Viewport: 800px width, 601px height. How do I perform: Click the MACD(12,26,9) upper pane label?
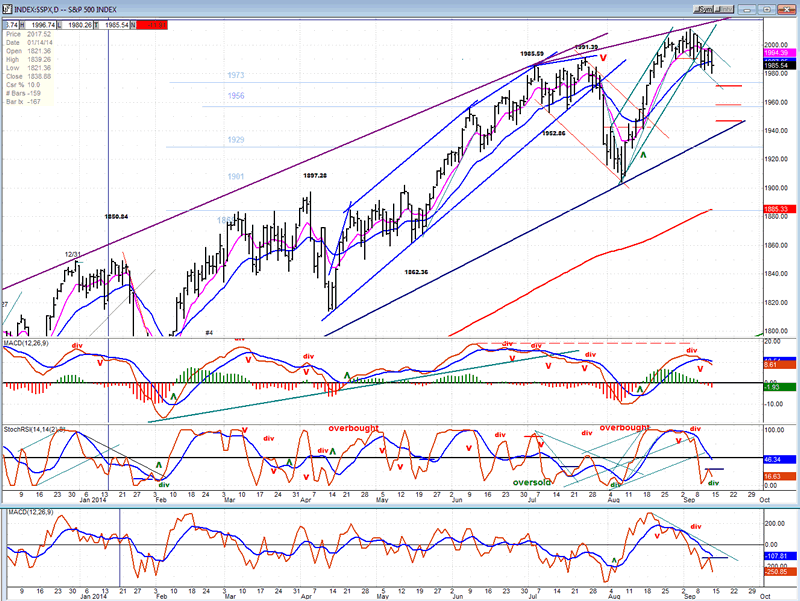click(x=26, y=343)
